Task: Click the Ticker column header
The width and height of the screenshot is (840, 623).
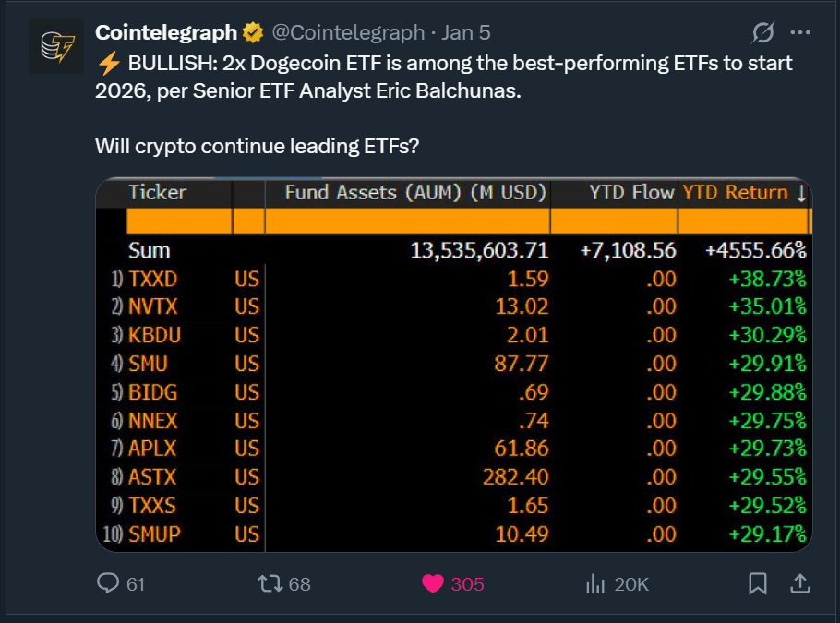Action: click(x=157, y=193)
